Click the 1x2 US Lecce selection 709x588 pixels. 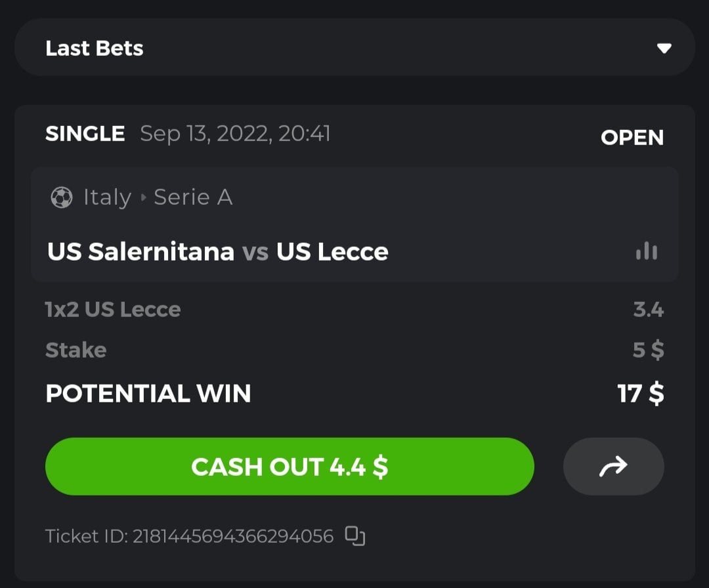click(113, 309)
